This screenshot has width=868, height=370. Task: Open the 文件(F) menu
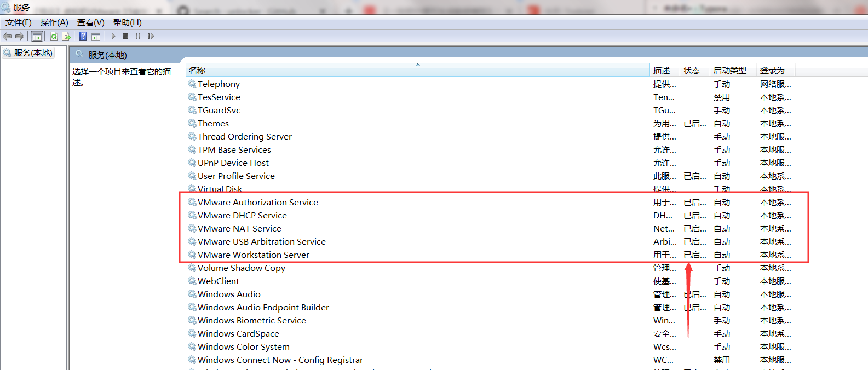click(x=19, y=22)
